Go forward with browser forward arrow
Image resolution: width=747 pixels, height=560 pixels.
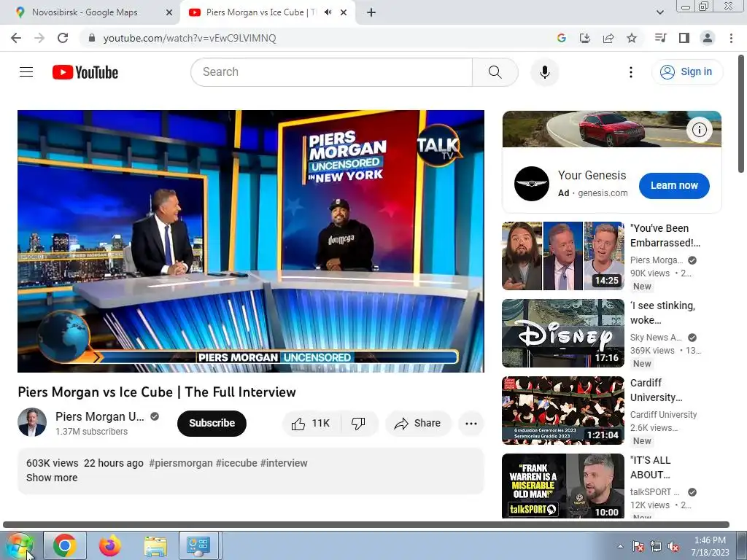[x=39, y=38]
